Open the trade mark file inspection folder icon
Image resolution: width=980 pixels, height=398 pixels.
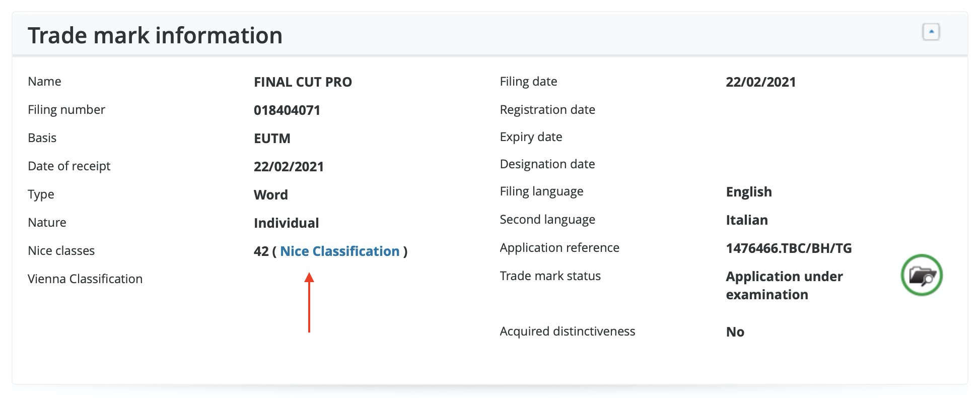click(x=922, y=275)
